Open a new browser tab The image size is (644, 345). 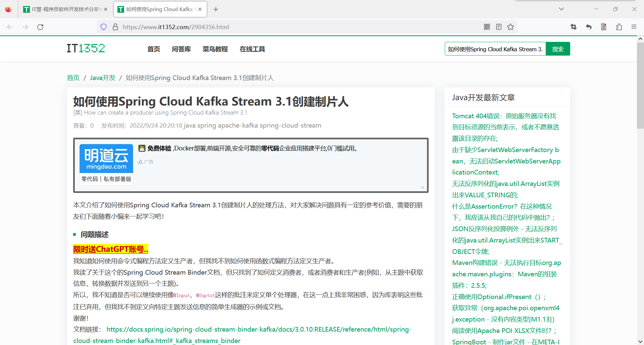[x=216, y=9]
